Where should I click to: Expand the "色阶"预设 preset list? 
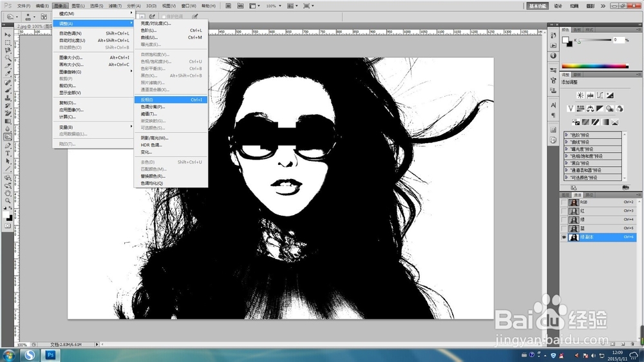(566, 135)
